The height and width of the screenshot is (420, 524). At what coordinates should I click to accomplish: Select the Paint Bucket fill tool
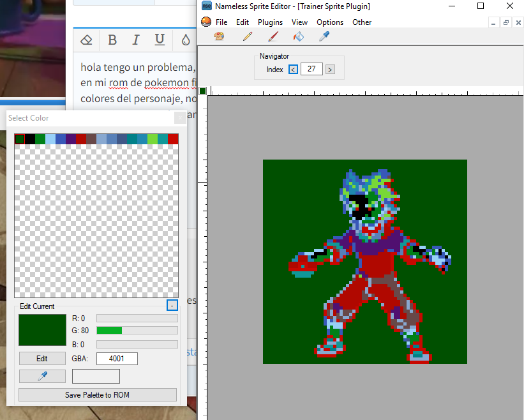(298, 37)
